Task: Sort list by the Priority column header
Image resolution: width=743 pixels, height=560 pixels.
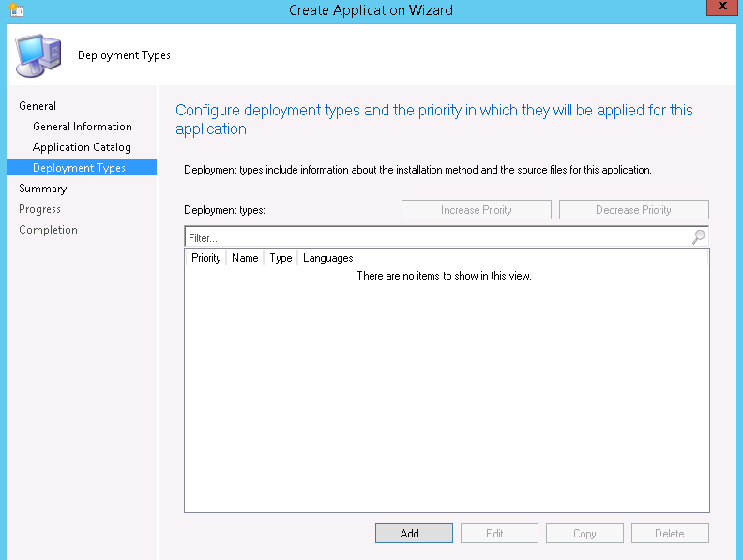Action: [x=205, y=258]
